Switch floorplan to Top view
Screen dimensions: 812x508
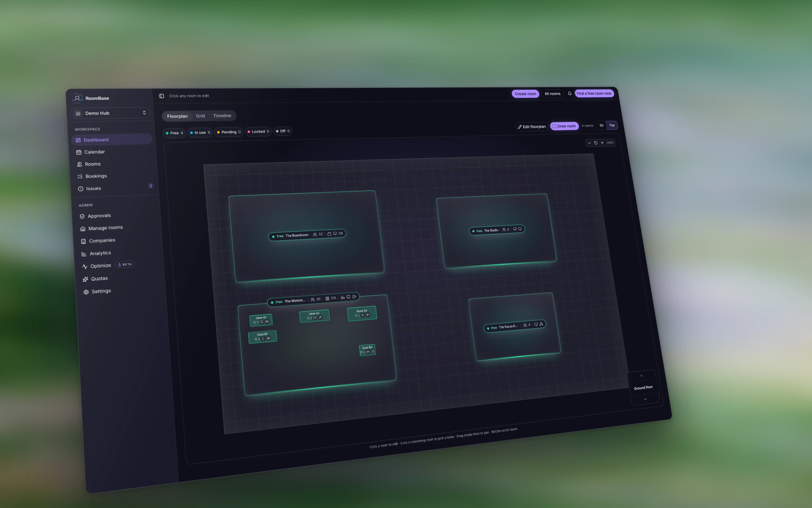coord(612,125)
